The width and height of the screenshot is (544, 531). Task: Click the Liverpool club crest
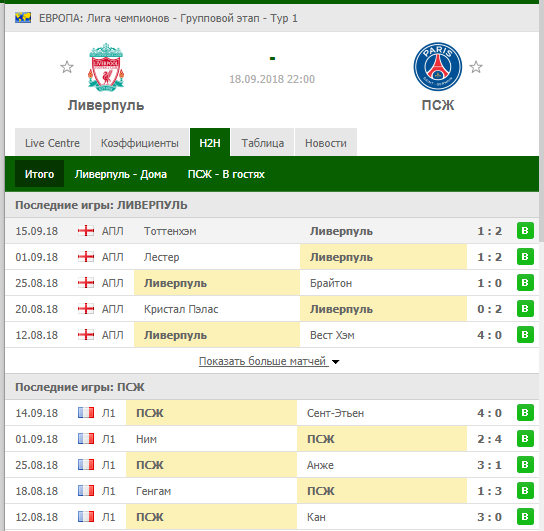pyautogui.click(x=106, y=67)
